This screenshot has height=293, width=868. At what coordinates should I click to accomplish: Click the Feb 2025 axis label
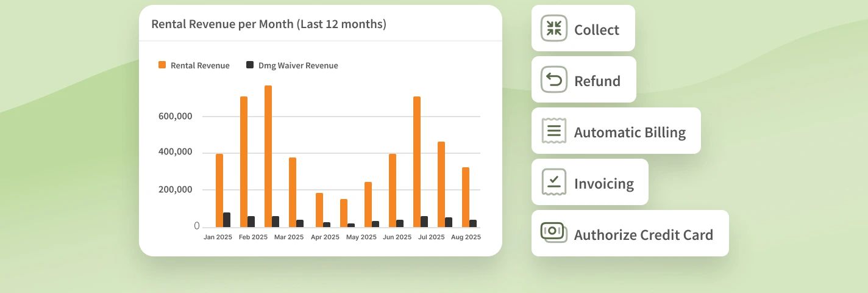pyautogui.click(x=253, y=237)
